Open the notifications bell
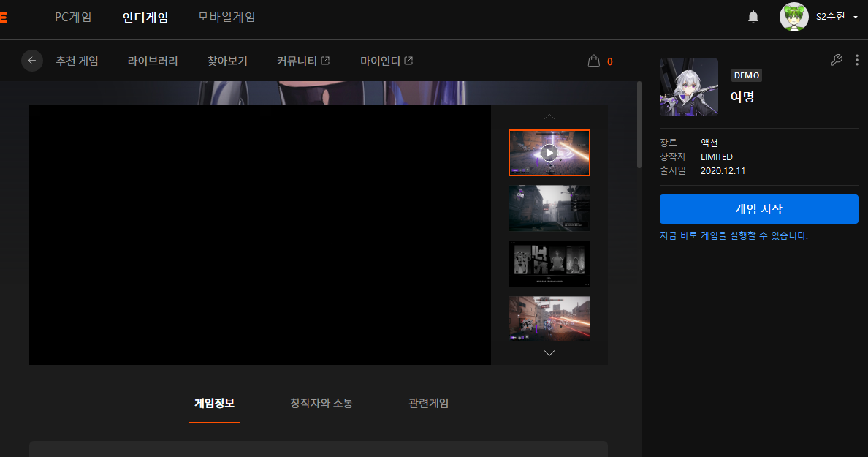Image resolution: width=868 pixels, height=457 pixels. [x=753, y=17]
